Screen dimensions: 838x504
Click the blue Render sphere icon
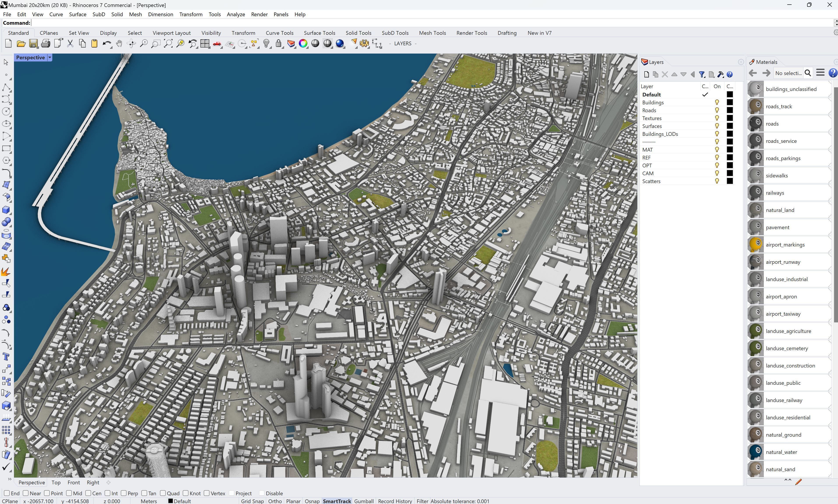point(340,44)
